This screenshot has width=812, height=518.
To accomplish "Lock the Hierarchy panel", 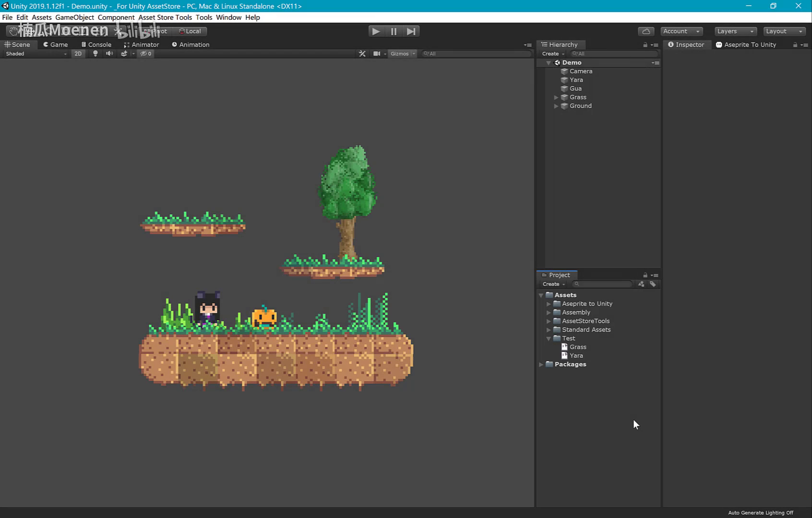I will (x=645, y=45).
